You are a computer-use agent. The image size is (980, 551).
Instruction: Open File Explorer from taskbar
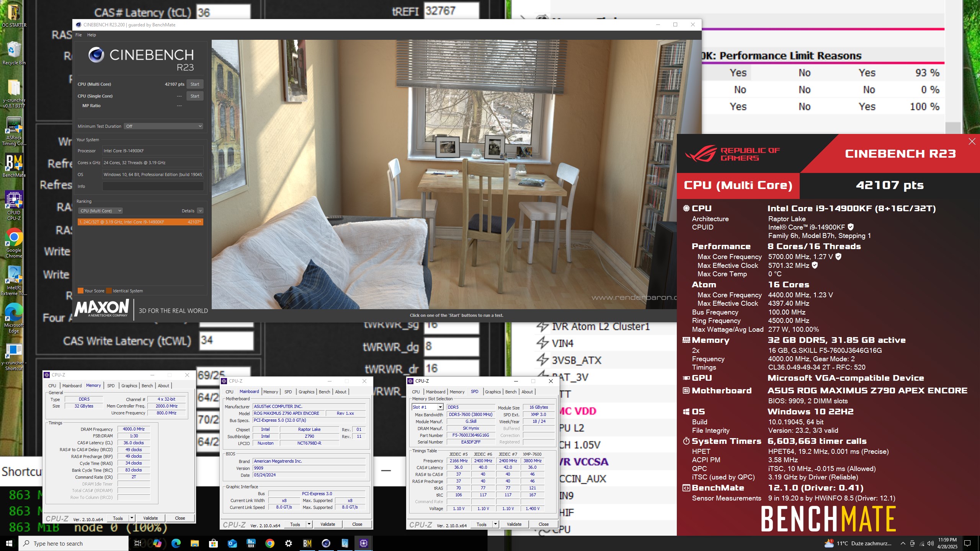tap(195, 543)
